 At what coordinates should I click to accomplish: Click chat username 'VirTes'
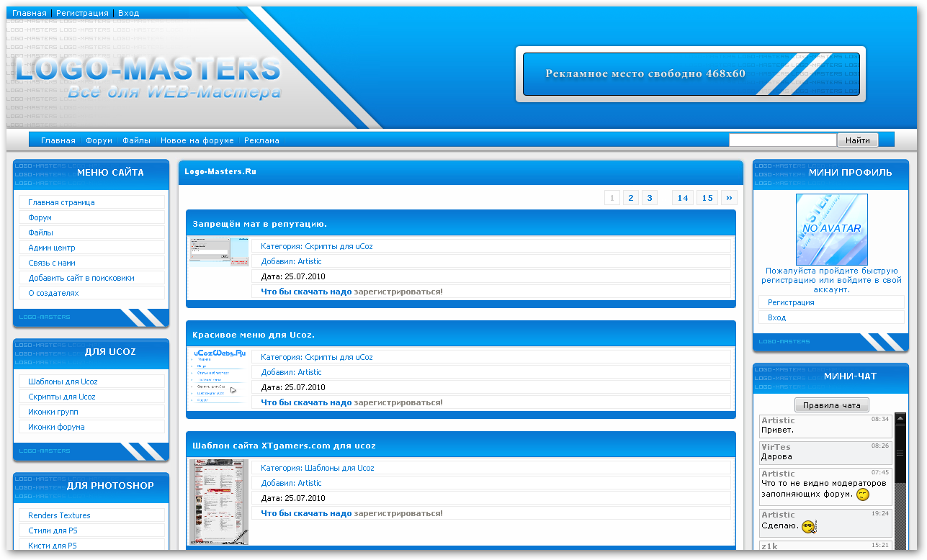click(x=776, y=447)
